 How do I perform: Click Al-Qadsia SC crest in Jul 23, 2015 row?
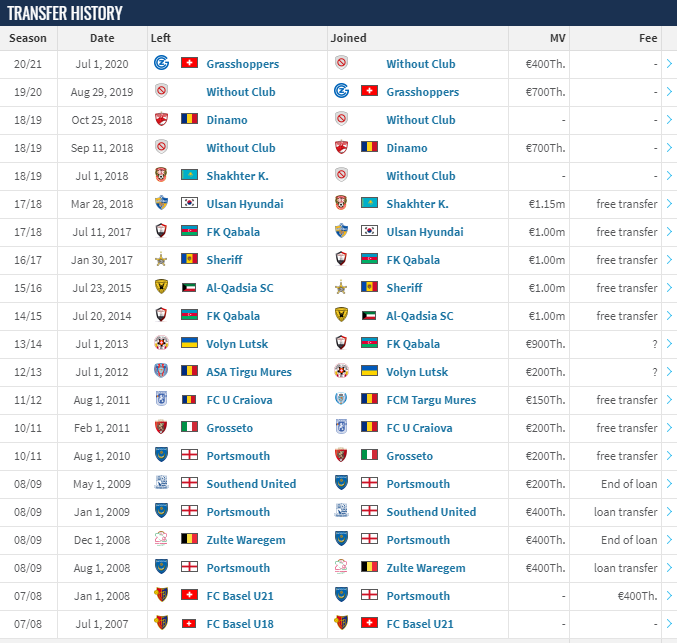pos(161,287)
